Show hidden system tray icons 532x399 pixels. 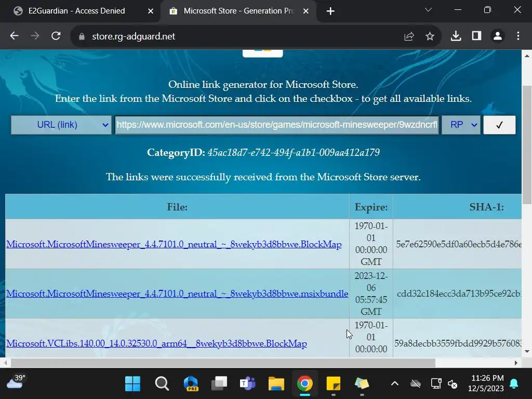(395, 384)
